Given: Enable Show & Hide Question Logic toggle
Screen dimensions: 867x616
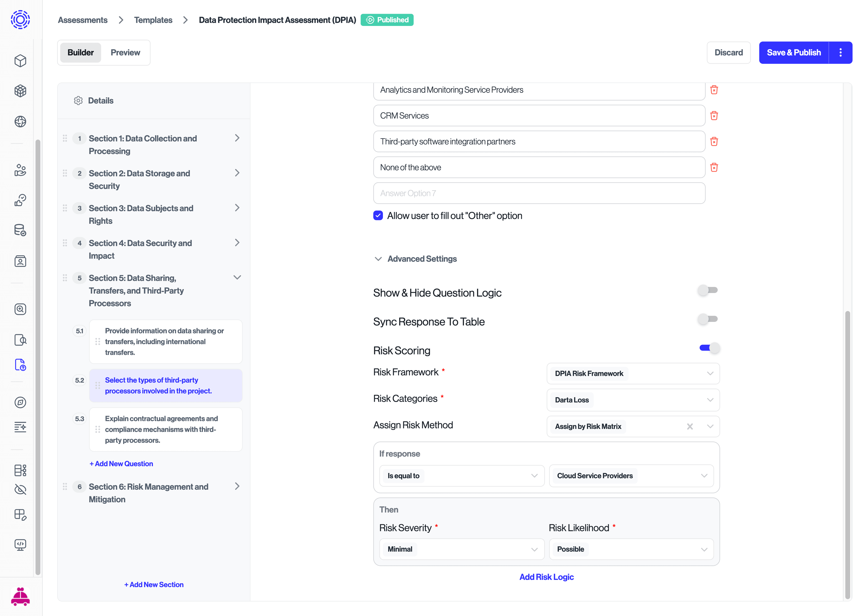Looking at the screenshot, I should (708, 290).
